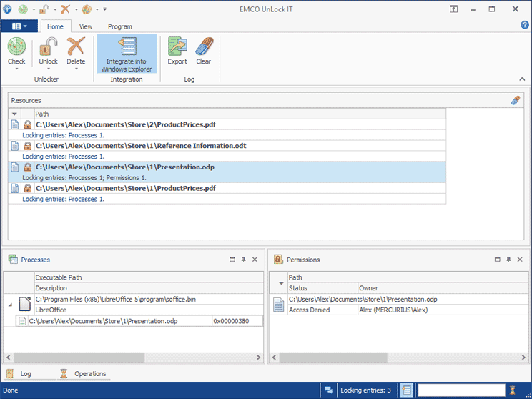Click the clear icon in Resources header
Screen dimensions: 532x399
point(516,101)
